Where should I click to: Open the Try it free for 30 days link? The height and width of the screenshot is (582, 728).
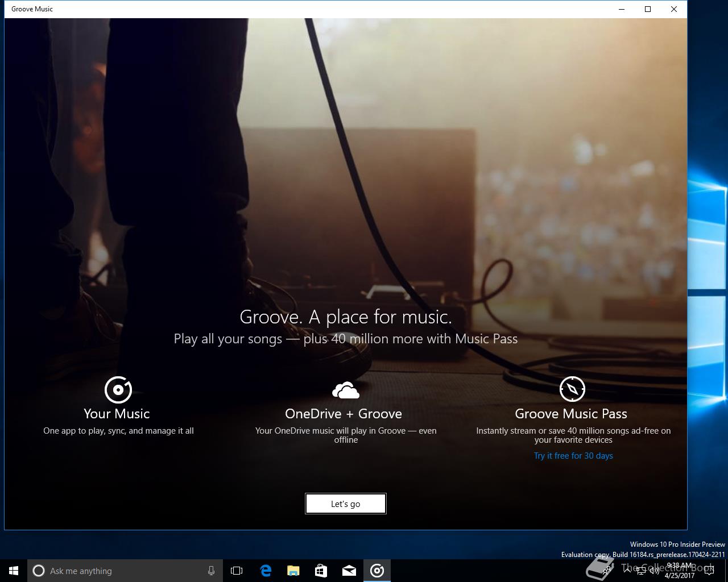click(x=573, y=456)
